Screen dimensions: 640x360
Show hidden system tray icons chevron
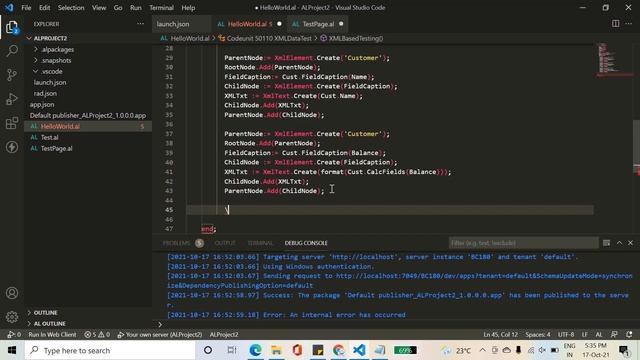pyautogui.click(x=482, y=350)
